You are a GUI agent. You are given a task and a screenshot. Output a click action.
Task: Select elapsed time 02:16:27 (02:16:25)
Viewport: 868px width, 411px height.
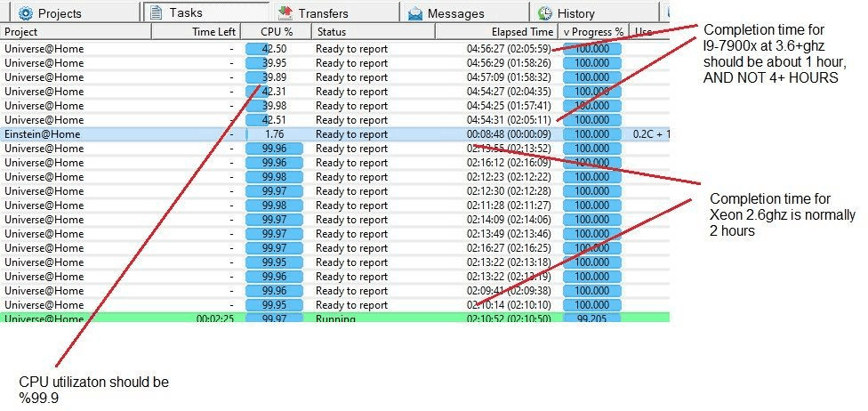[x=510, y=248]
